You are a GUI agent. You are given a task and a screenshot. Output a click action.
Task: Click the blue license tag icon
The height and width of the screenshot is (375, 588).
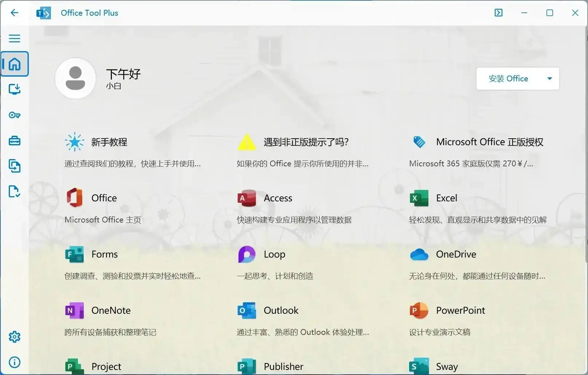coord(419,142)
